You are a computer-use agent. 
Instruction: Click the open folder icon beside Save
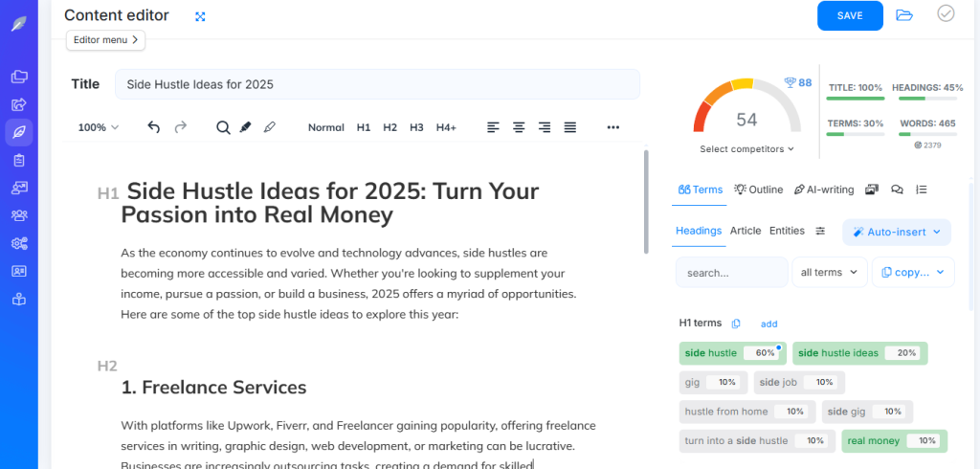point(904,15)
